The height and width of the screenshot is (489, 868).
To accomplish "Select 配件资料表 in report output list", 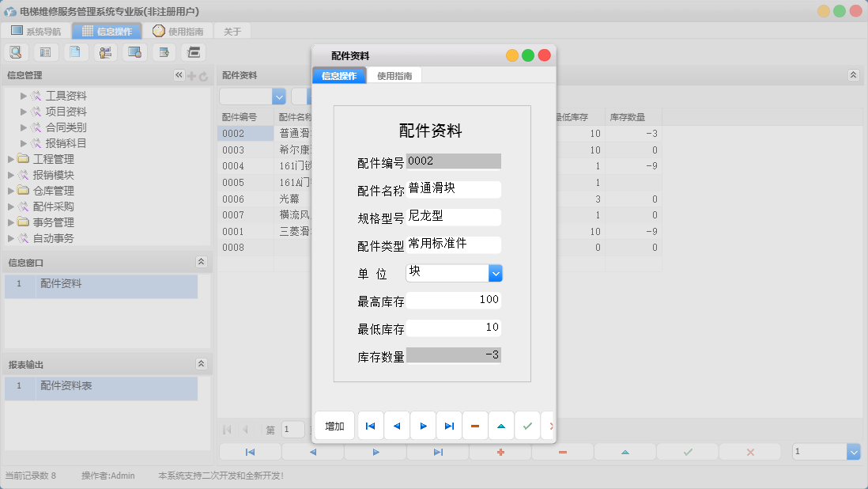I will tap(66, 386).
